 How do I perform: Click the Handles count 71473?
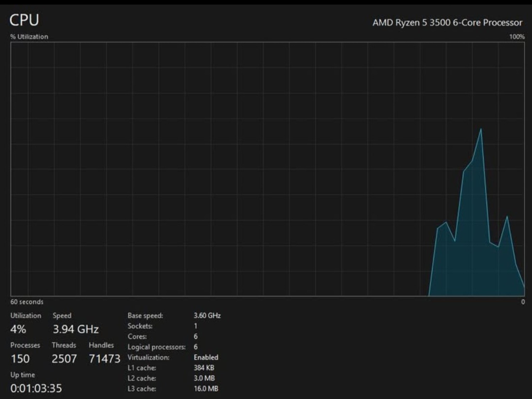pos(104,359)
